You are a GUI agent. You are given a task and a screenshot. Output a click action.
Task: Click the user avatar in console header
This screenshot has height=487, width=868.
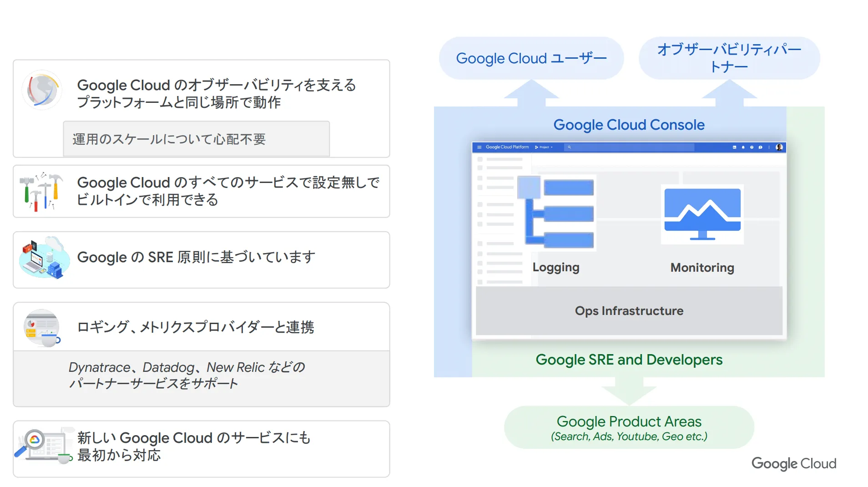pyautogui.click(x=779, y=147)
